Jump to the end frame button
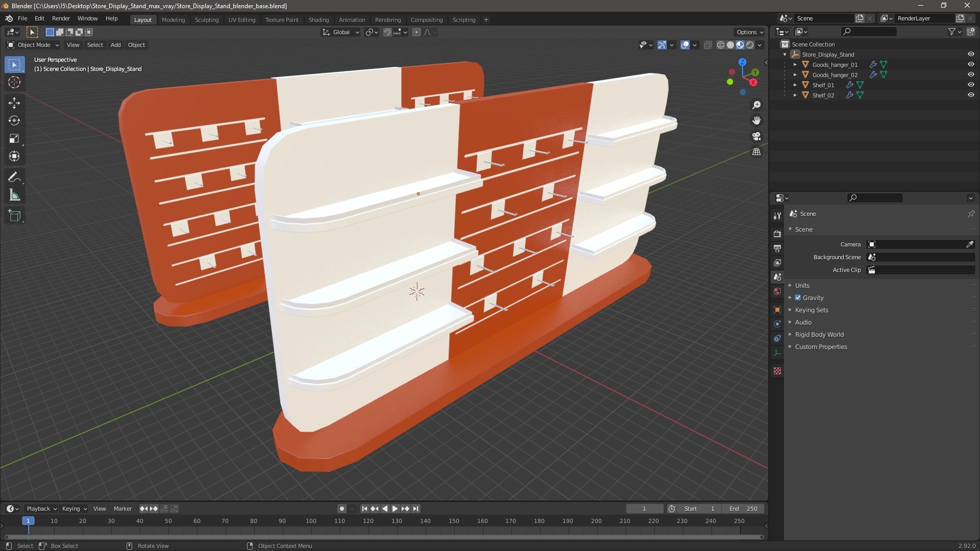 [x=416, y=509]
